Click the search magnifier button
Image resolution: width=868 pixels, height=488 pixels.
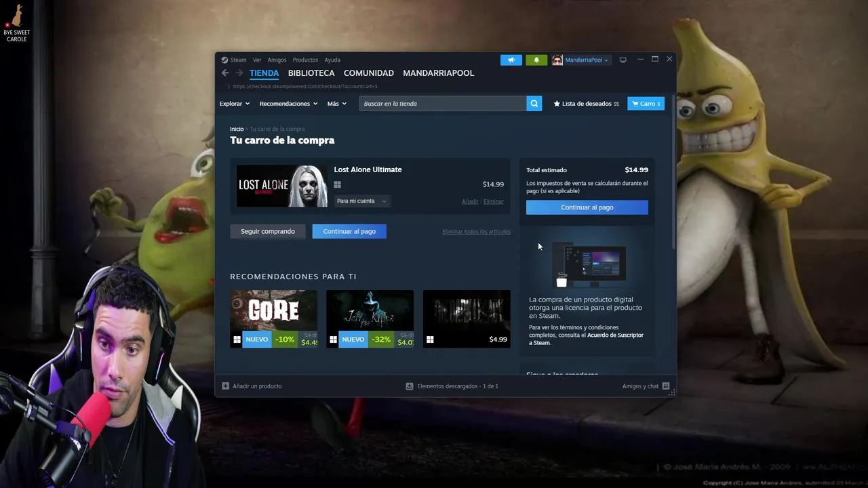click(534, 104)
